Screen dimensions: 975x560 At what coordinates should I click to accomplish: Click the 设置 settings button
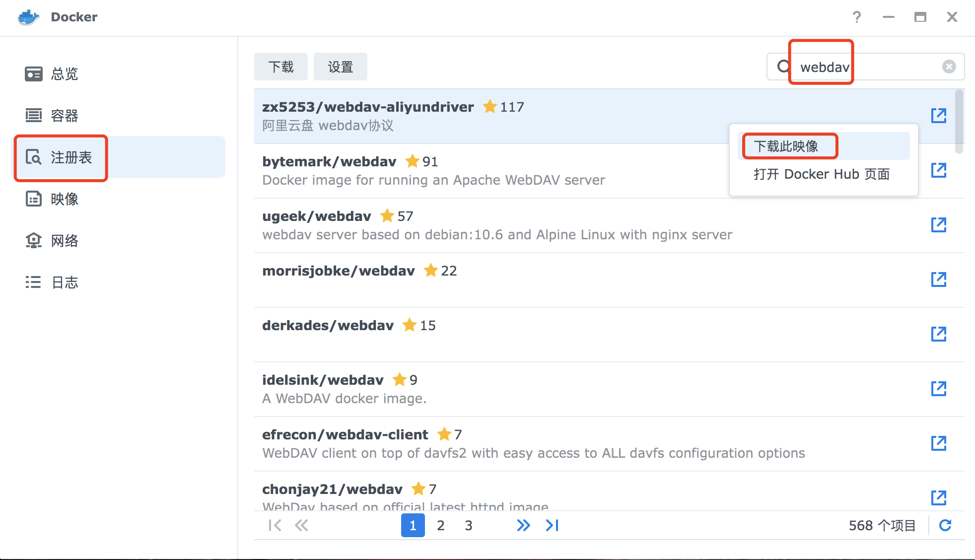tap(341, 67)
